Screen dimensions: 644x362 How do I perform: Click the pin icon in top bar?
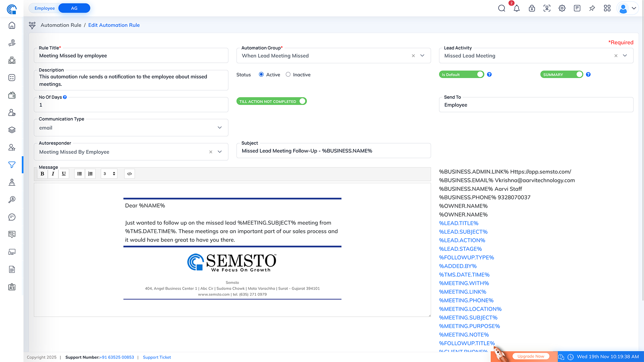(592, 8)
